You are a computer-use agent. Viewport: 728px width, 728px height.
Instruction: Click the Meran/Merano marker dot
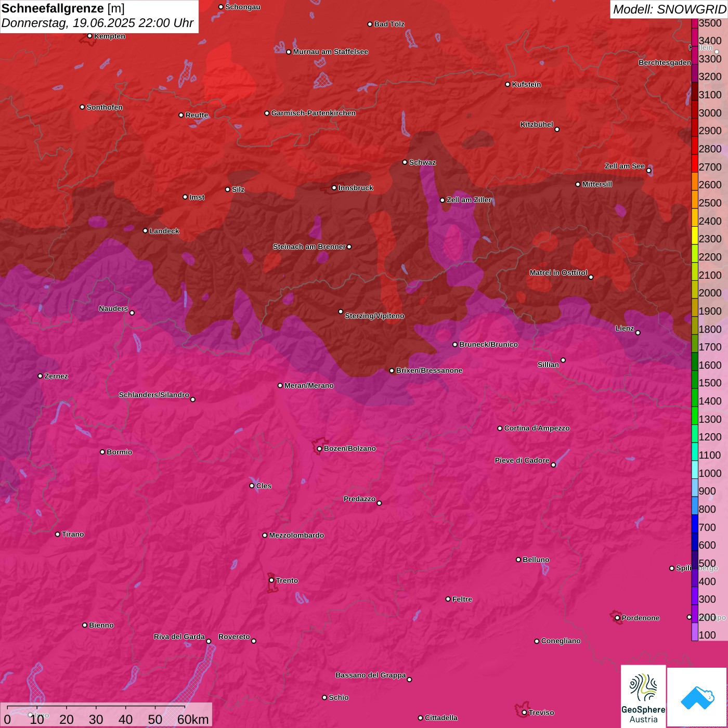click(x=280, y=385)
